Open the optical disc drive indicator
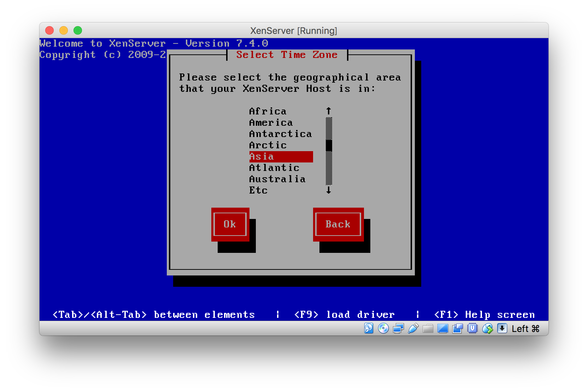The image size is (588, 392). [x=383, y=328]
